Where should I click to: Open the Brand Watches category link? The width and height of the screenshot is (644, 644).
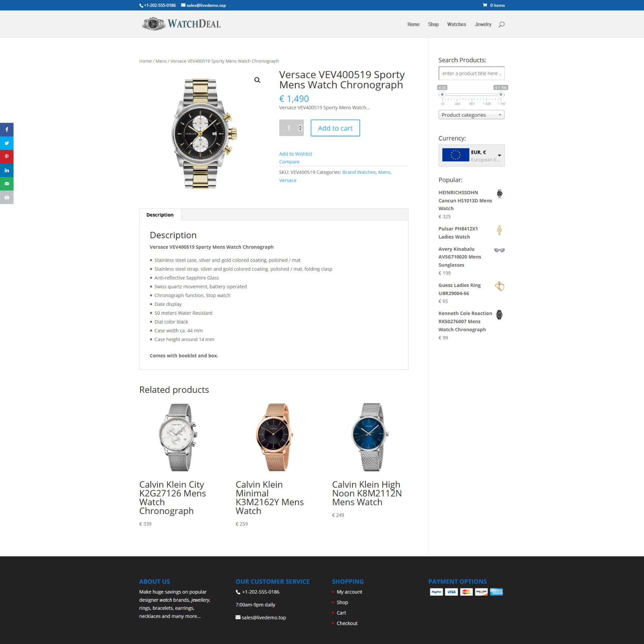coord(359,172)
